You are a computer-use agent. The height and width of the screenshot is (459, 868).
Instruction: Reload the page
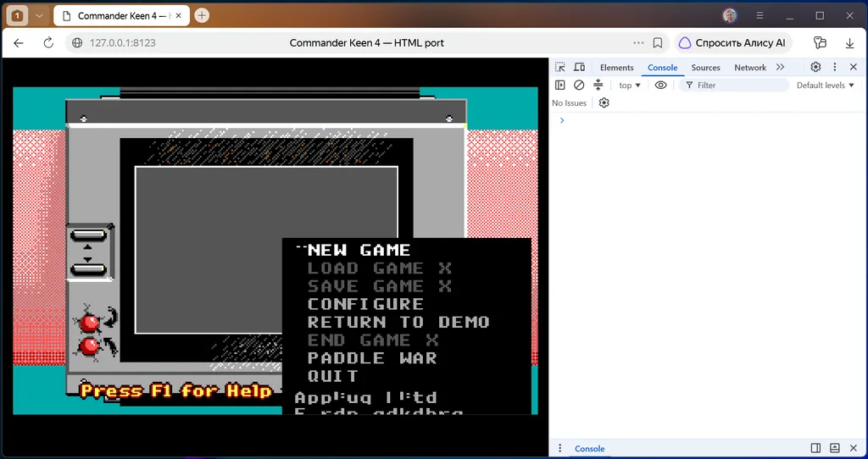[x=48, y=42]
